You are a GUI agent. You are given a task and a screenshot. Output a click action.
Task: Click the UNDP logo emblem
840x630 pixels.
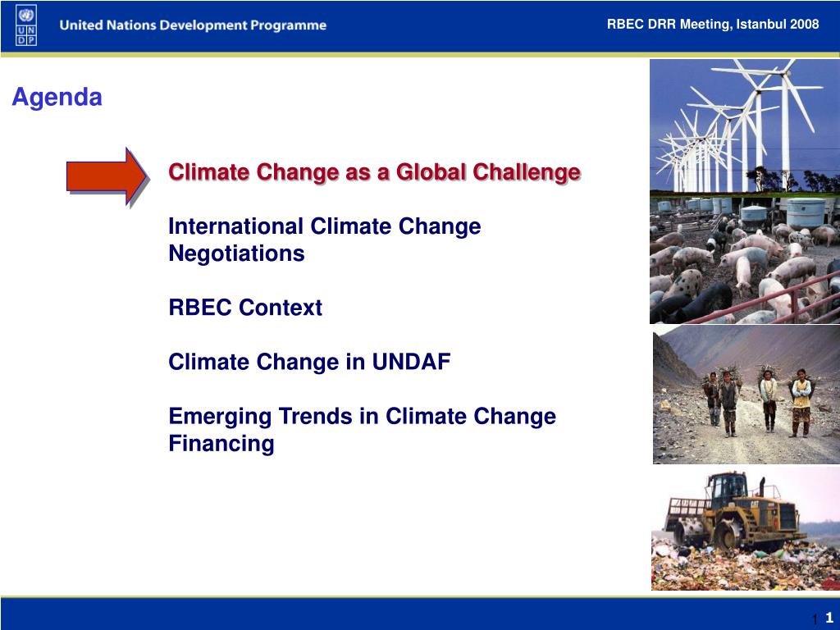[26, 25]
